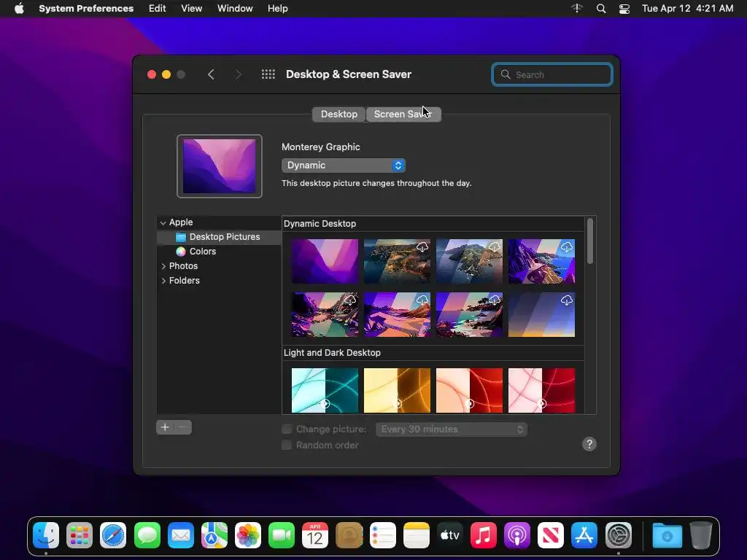The image size is (747, 560).
Task: Expand the Folders section
Action: click(163, 281)
